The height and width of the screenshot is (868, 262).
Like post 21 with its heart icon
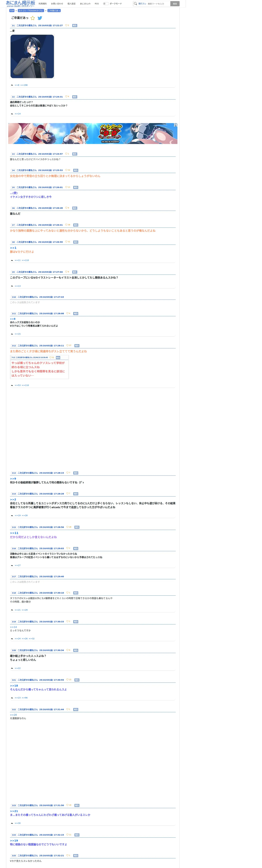[67, 680]
